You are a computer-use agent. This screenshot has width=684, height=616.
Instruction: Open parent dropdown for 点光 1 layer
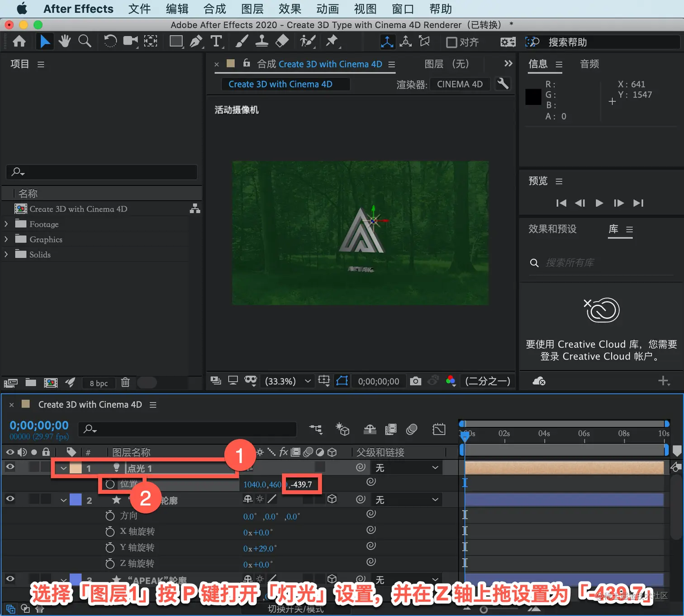pyautogui.click(x=407, y=468)
